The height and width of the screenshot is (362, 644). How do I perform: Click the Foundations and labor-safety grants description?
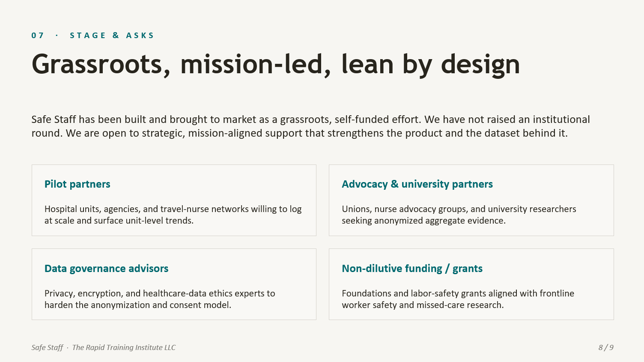pyautogui.click(x=458, y=299)
